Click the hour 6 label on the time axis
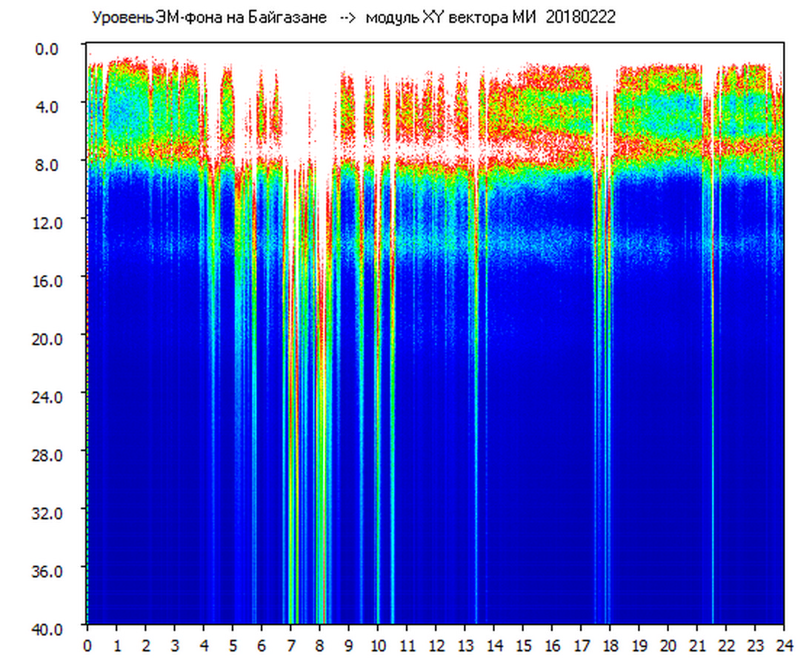812x667 pixels. click(x=262, y=646)
